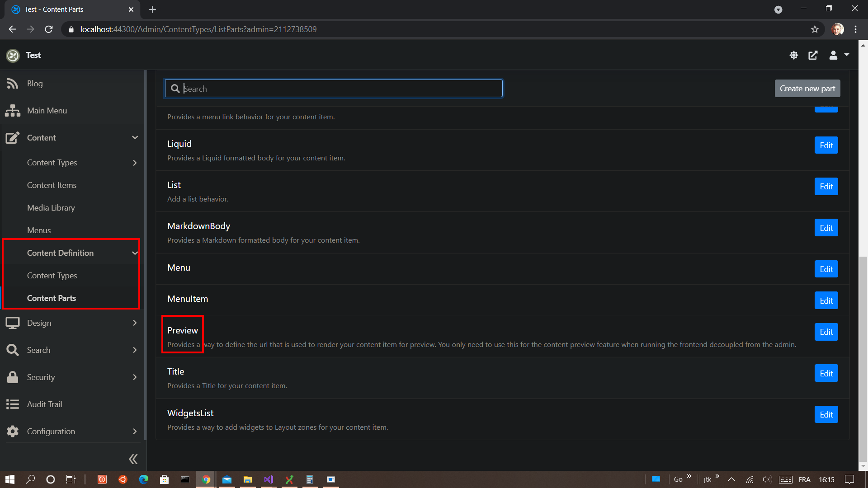Open Content Items menu entry
Screen dimensions: 868x488
[52, 185]
